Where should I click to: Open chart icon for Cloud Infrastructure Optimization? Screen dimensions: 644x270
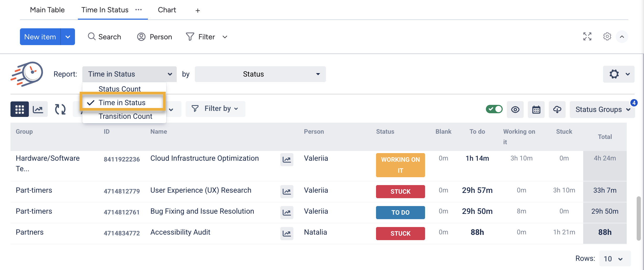coord(287,159)
